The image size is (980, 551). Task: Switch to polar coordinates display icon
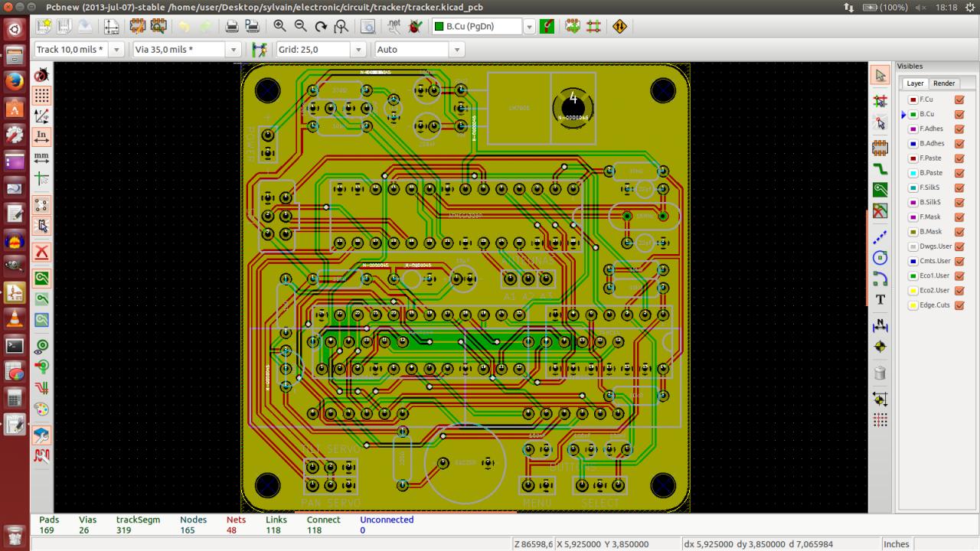pos(42,116)
